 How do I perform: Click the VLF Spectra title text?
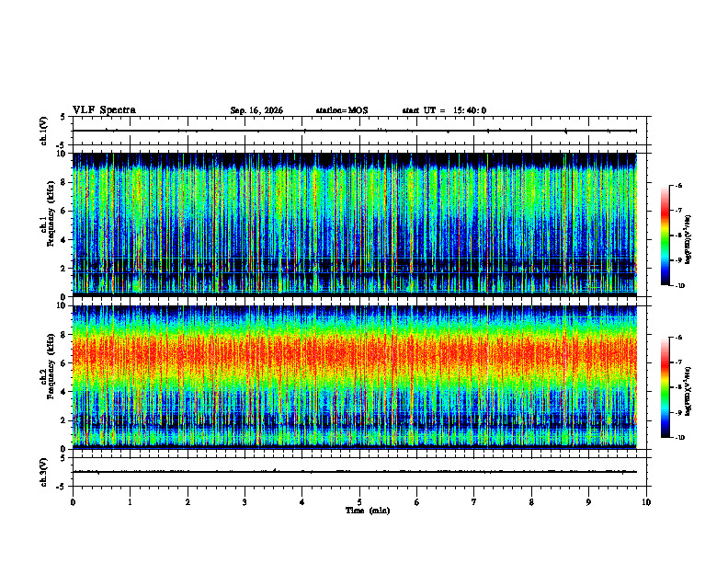[x=104, y=110]
